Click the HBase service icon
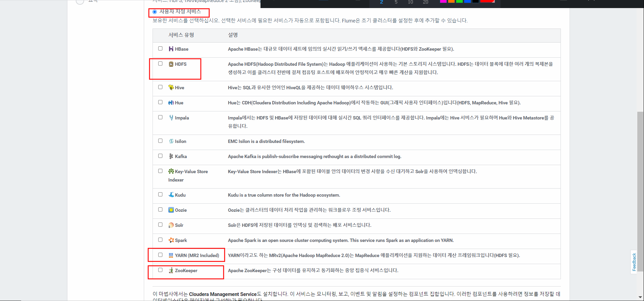644x301 pixels. click(171, 49)
